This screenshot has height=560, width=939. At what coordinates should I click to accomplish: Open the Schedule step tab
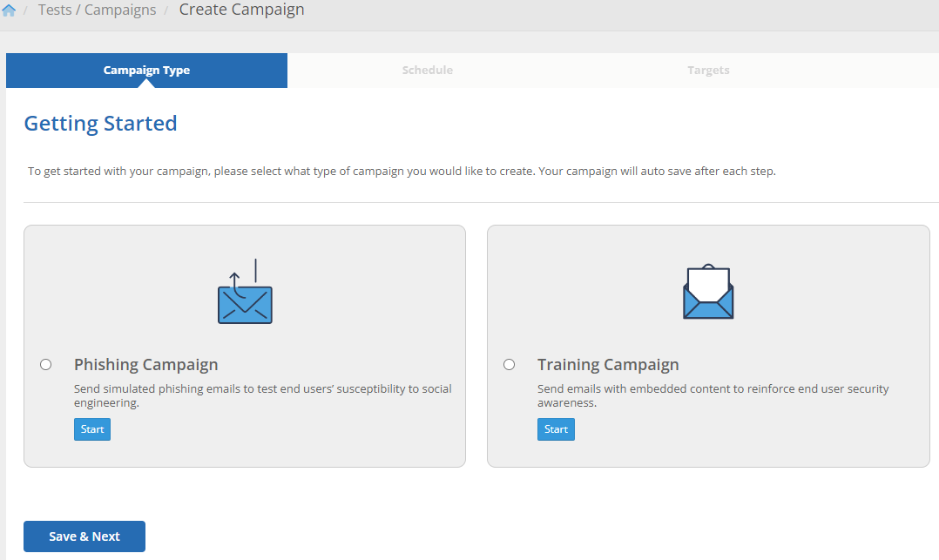(427, 71)
